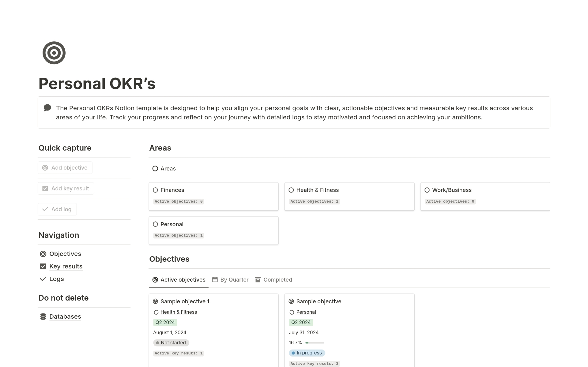Click the target page icon above the title
588x367 pixels.
54,53
